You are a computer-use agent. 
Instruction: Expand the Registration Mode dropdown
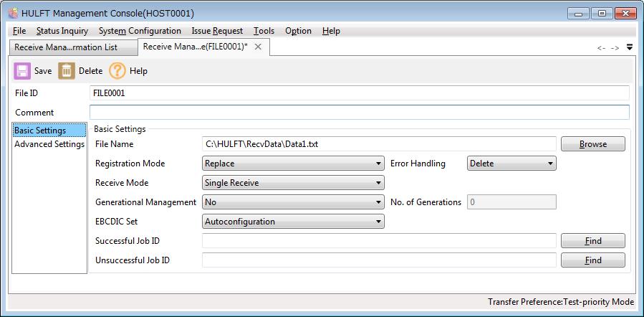293,164
